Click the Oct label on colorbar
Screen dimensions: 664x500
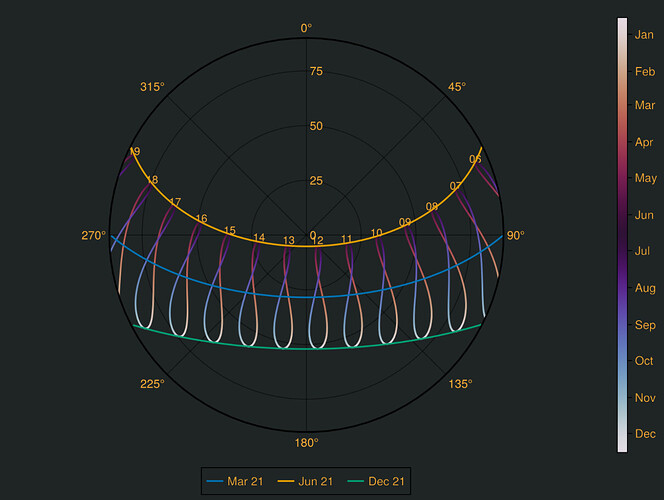[644, 361]
